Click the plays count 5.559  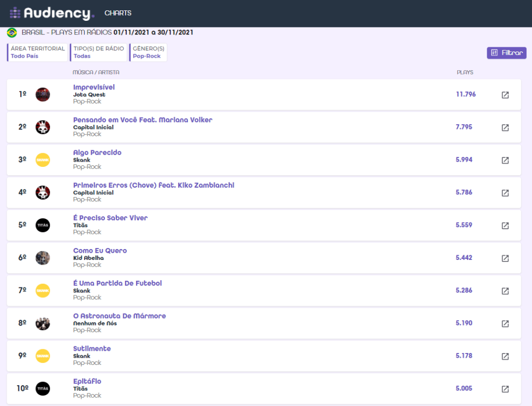[464, 225]
